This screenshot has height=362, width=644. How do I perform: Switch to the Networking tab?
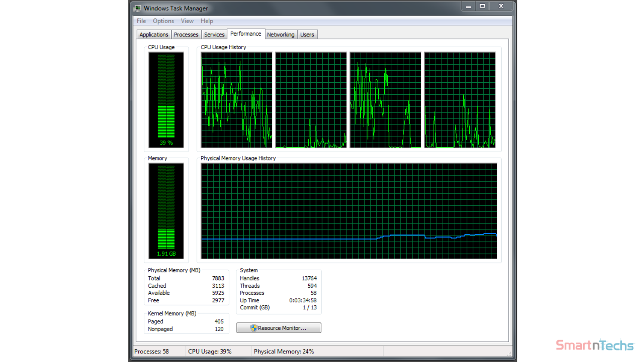tap(281, 35)
